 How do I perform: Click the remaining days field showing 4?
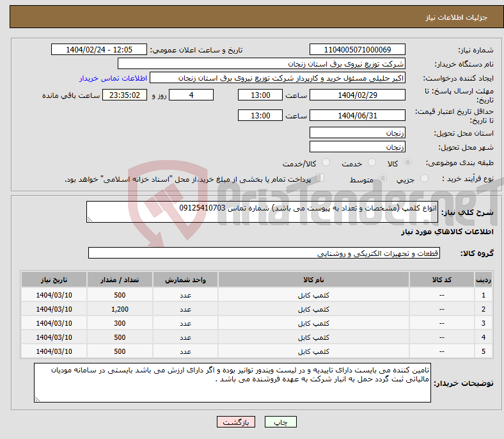(191, 95)
